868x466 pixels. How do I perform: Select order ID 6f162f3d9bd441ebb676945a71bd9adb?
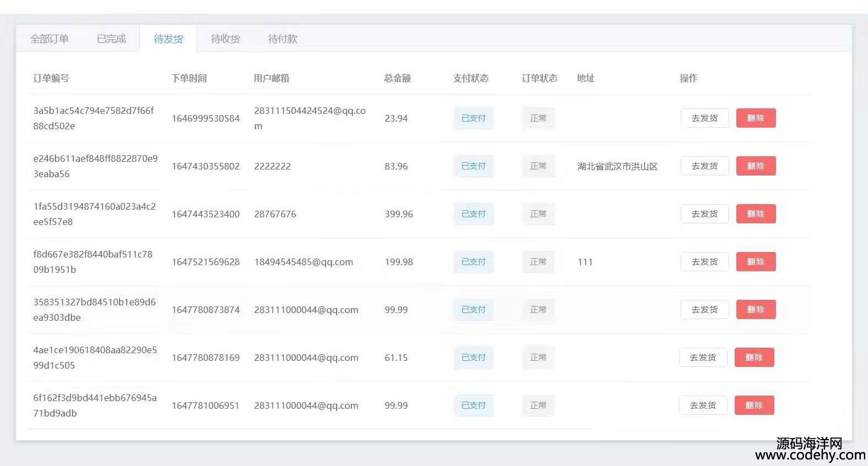pos(95,405)
